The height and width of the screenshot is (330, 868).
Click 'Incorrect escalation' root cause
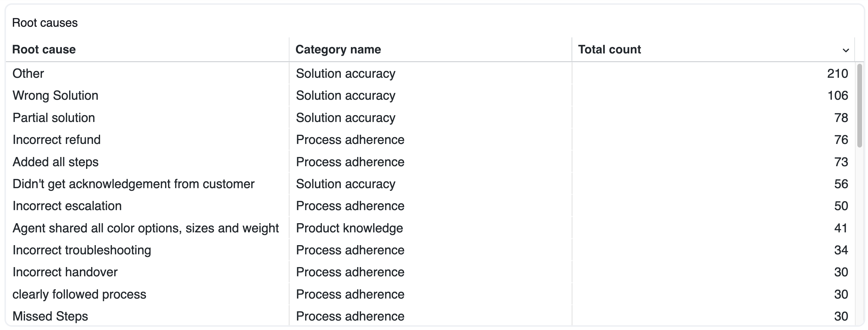(67, 206)
